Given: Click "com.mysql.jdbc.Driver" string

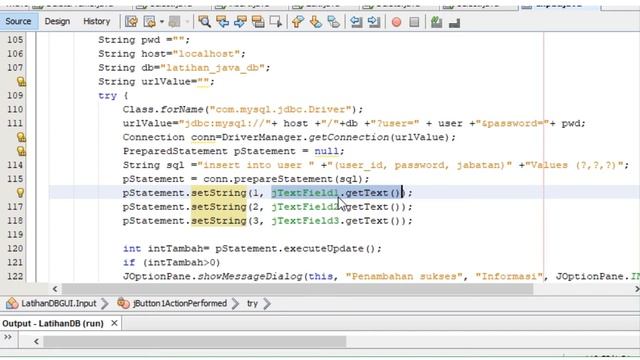Looking at the screenshot, I should (280, 109).
